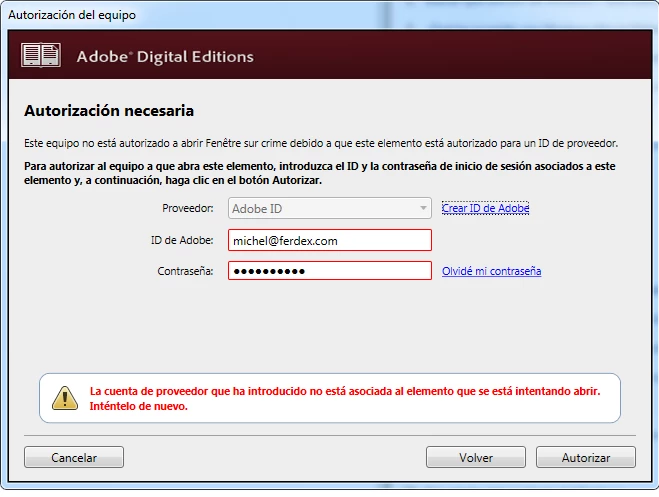Click the yellow warning triangle icon
Screen dimensions: 659x497
65,398
